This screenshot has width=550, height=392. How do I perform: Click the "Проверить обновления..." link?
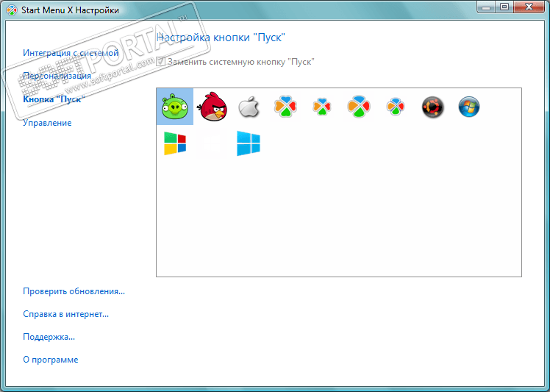74,291
